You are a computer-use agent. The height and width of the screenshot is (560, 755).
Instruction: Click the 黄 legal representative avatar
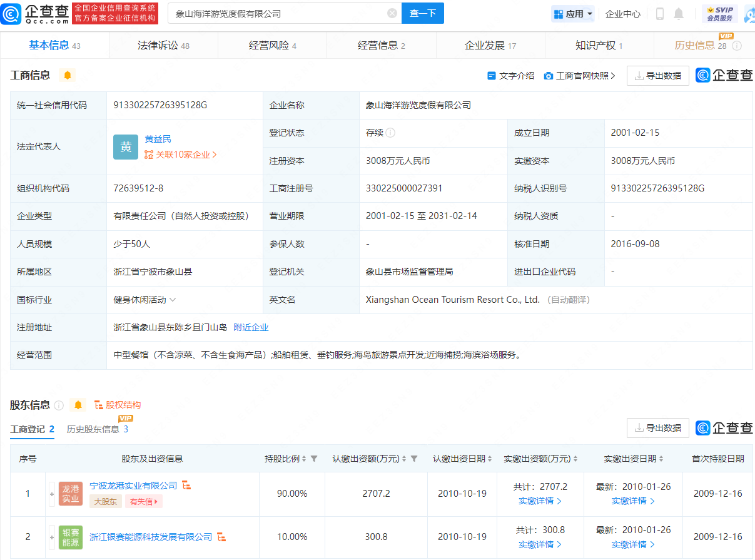tap(126, 147)
